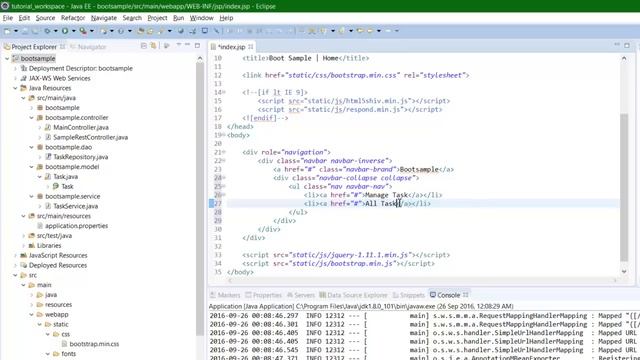Select TaskRepository.java in tree
The width and height of the screenshot is (640, 360).
80,157
